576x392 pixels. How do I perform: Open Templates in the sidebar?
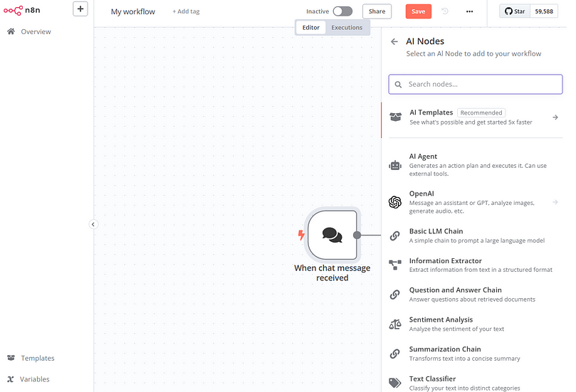38,358
